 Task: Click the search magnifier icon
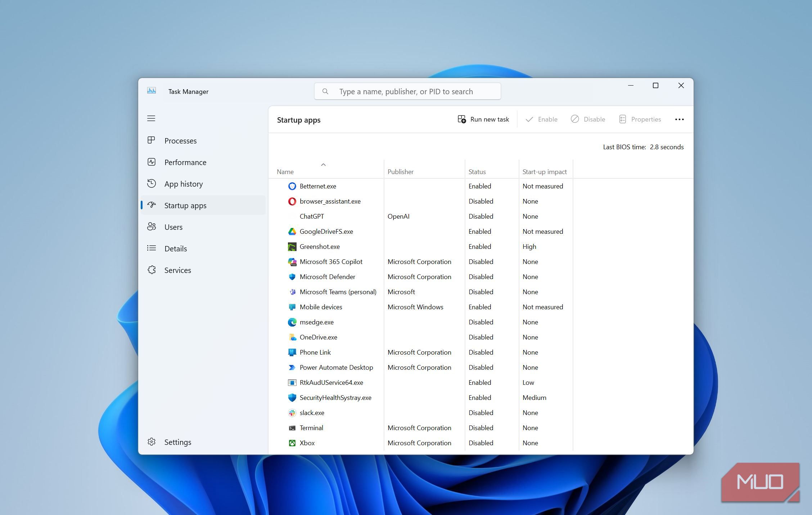pyautogui.click(x=325, y=91)
